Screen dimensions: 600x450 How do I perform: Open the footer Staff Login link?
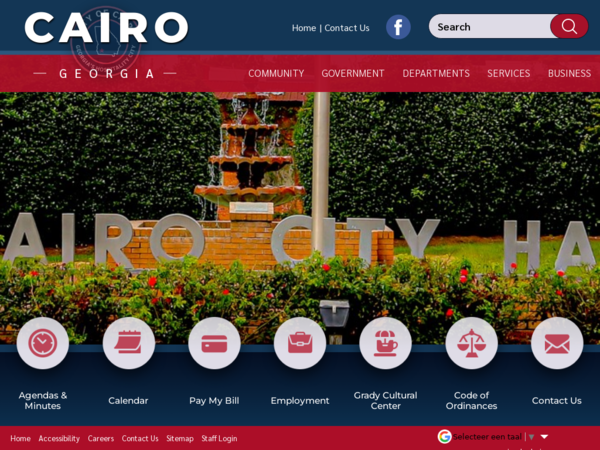[219, 439]
